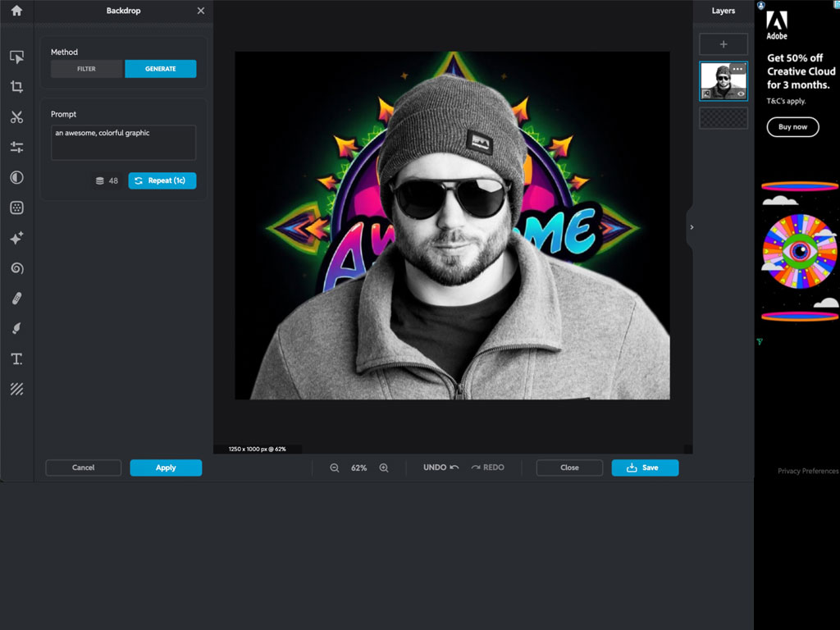The image size is (840, 630).
Task: Go to the Home screen icon
Action: [x=16, y=11]
